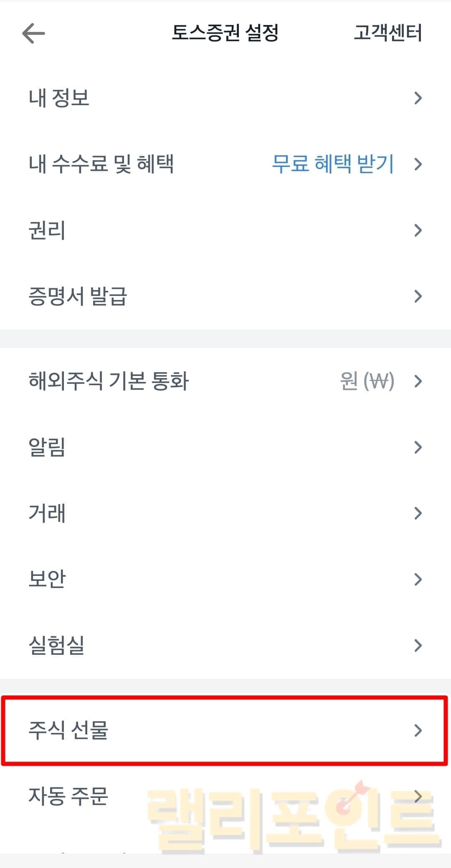This screenshot has width=451, height=868.
Task: Open the 거래 settings item
Action: point(47,513)
